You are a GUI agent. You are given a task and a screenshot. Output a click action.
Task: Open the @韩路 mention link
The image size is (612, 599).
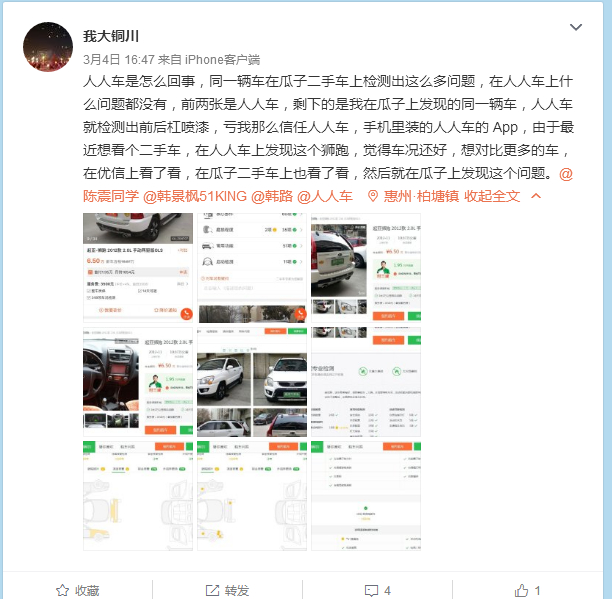pos(272,196)
